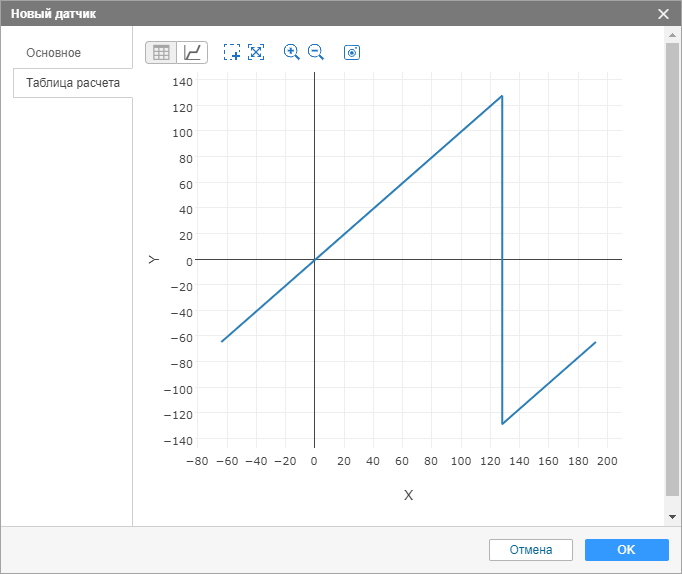
Task: Switch to table view icon
Action: tap(161, 53)
